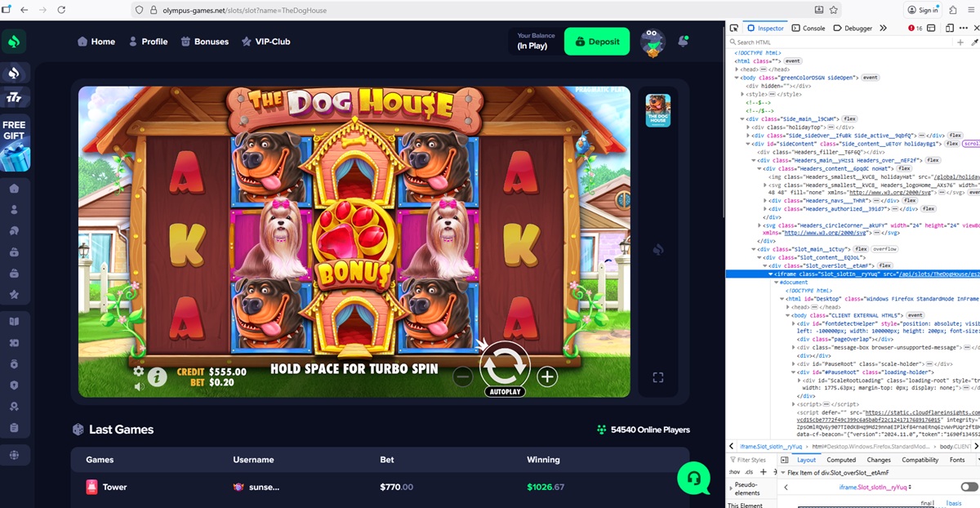Open the notifications bell icon
This screenshot has width=980, height=508.
[x=684, y=41]
